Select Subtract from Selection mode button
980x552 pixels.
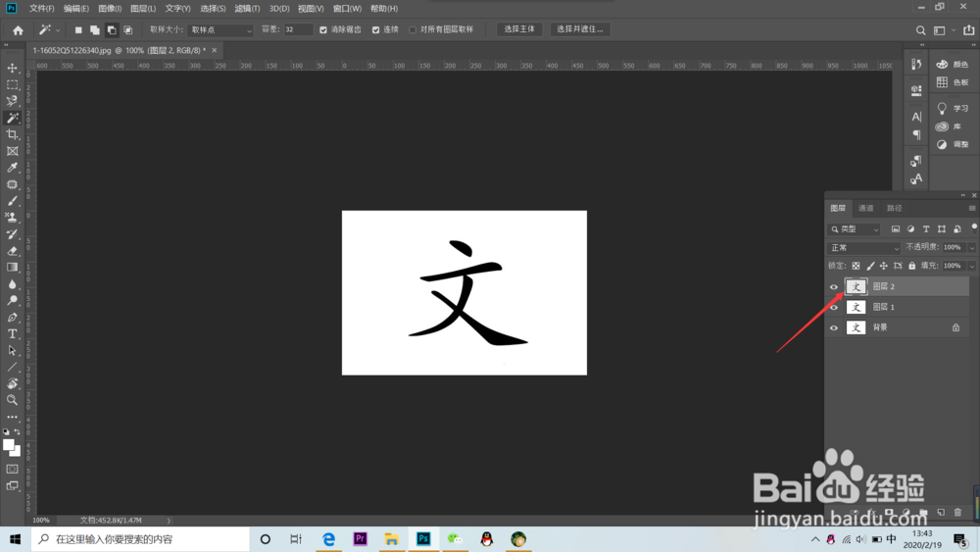pos(112,30)
